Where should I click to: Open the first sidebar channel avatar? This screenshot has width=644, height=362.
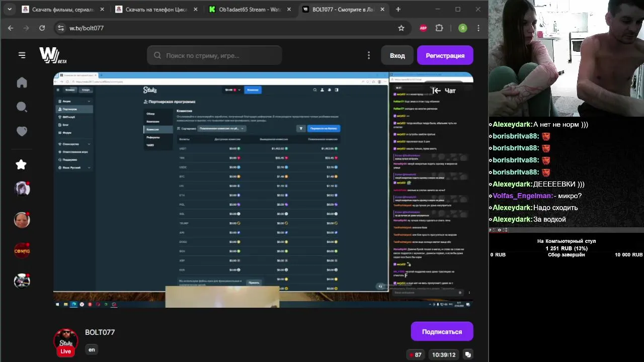click(x=22, y=189)
